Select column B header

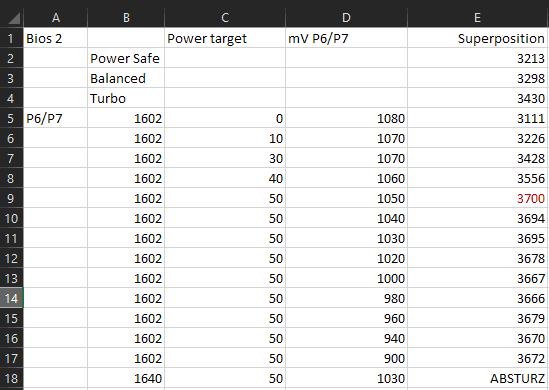tap(126, 18)
